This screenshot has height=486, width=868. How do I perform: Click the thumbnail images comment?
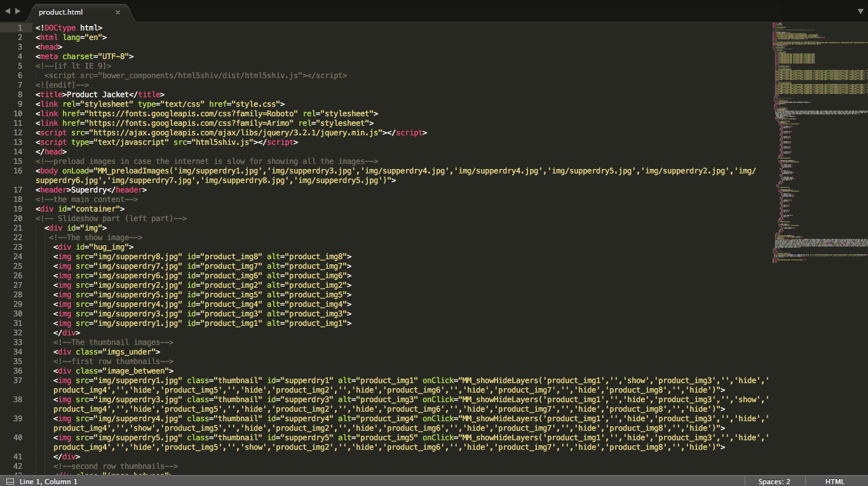(x=114, y=342)
